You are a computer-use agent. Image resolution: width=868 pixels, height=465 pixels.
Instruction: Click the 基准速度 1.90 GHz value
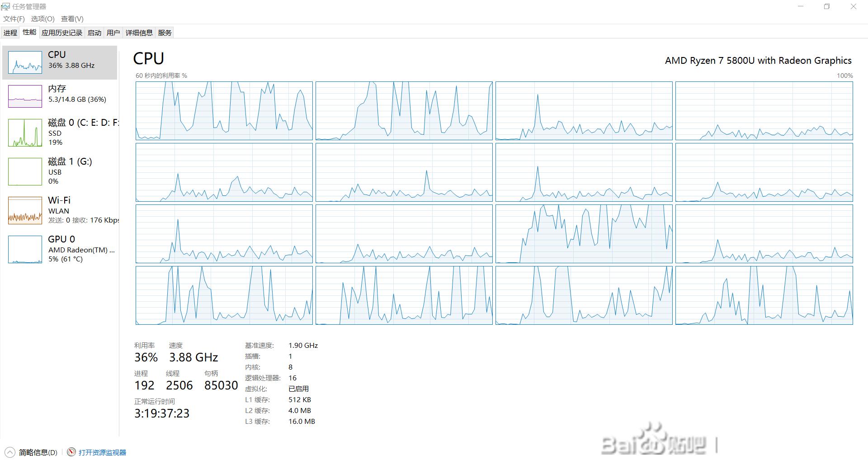(x=303, y=345)
